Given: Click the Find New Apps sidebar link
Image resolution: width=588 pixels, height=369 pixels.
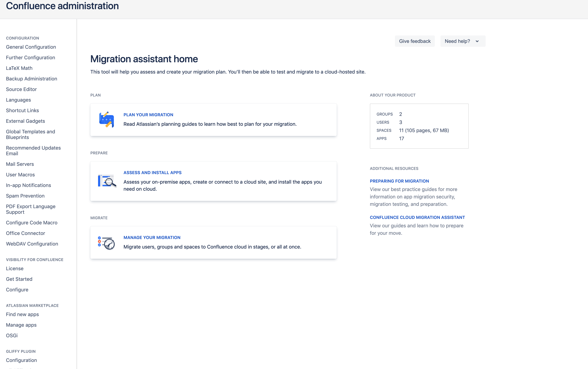Looking at the screenshot, I should pyautogui.click(x=22, y=314).
